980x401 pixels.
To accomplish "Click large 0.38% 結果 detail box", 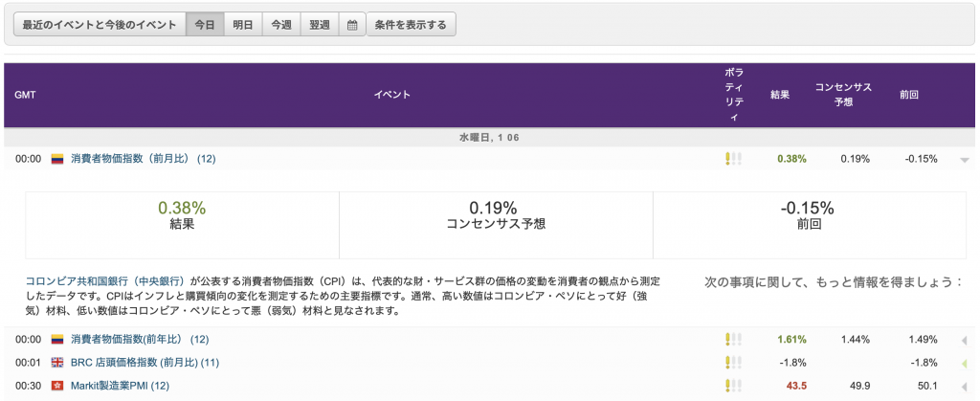I will pos(182,225).
